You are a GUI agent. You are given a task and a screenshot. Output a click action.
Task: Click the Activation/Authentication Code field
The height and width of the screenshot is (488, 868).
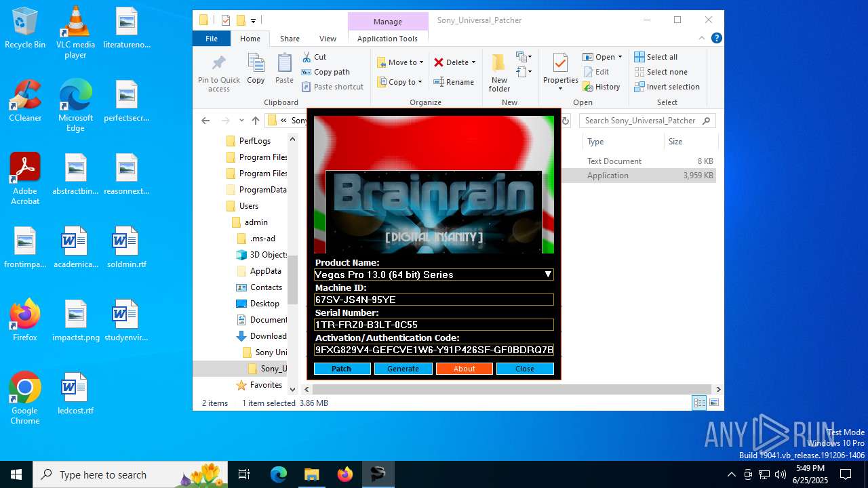tap(434, 350)
